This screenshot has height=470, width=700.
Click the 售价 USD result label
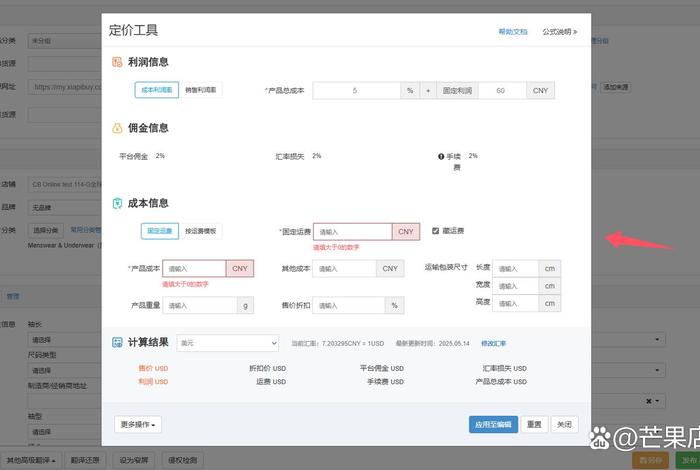pyautogui.click(x=153, y=368)
